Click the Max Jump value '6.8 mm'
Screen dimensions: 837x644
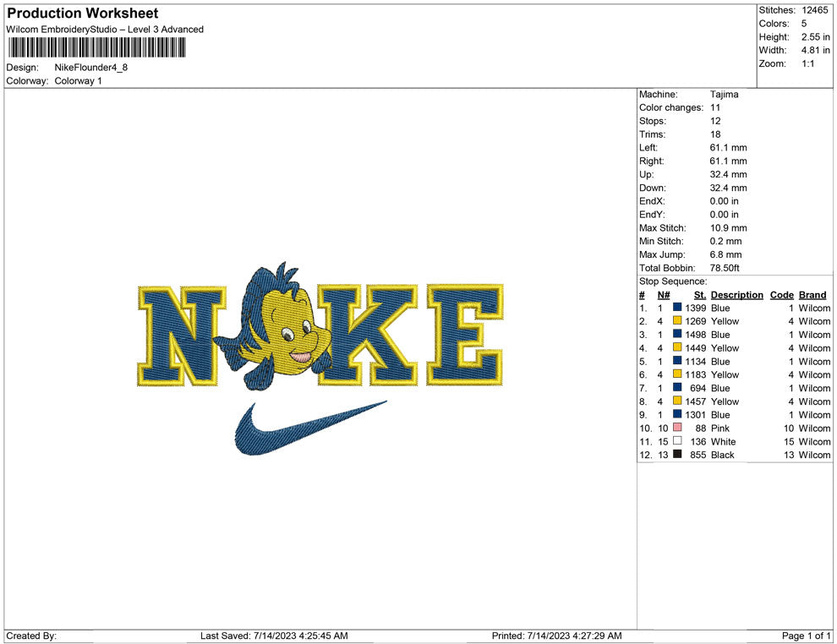pyautogui.click(x=725, y=254)
